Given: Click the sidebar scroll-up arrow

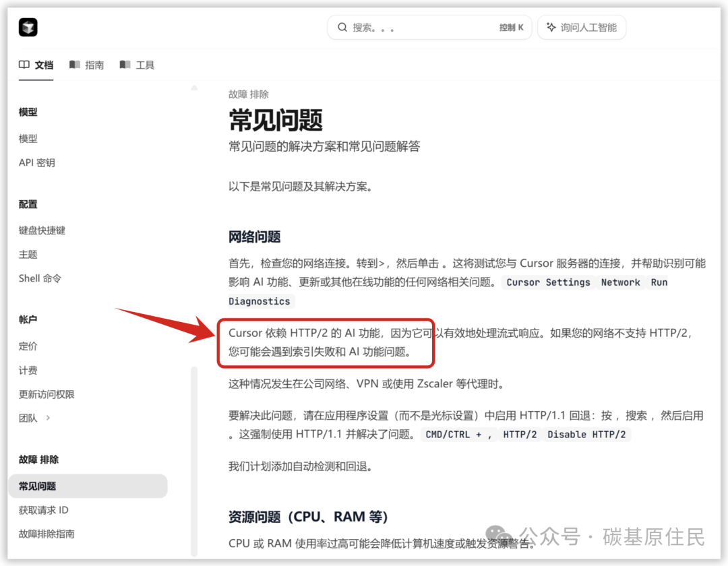Looking at the screenshot, I should click(x=194, y=88).
